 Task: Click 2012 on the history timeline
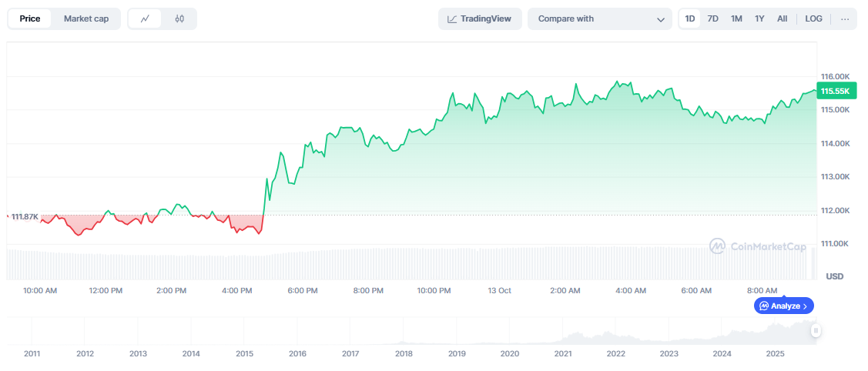[85, 353]
